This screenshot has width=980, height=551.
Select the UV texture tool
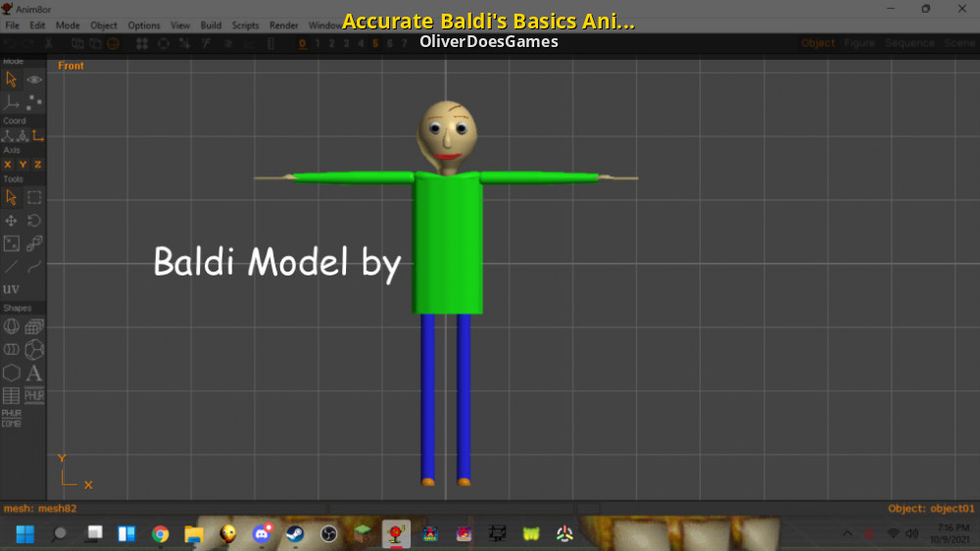coord(11,289)
